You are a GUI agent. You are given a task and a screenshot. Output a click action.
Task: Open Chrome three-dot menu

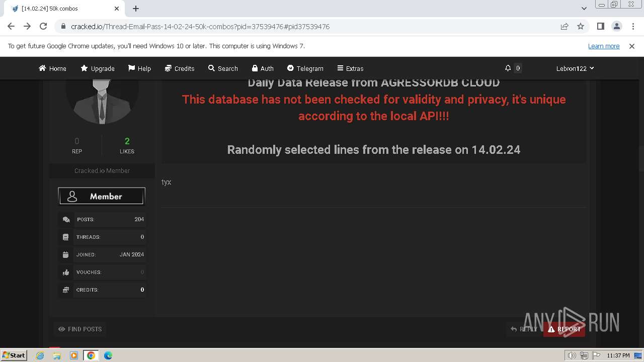[632, 26]
